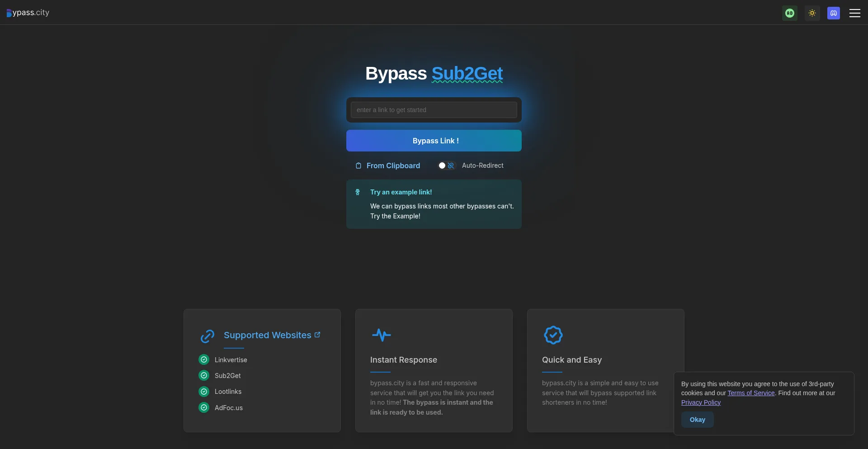Select Linkvertise in supported list
The width and height of the screenshot is (868, 449).
click(231, 360)
